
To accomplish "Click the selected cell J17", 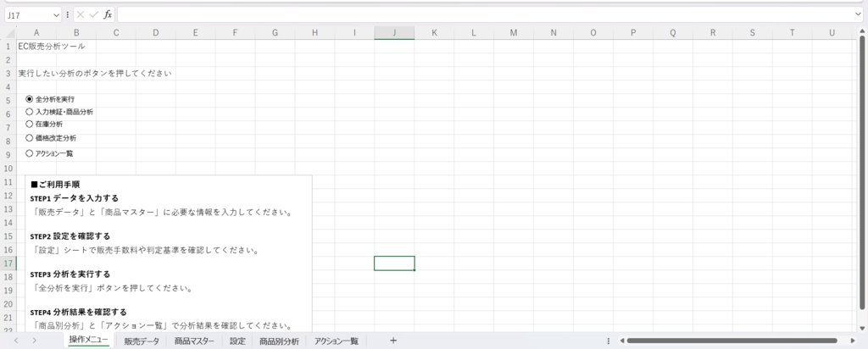I will pyautogui.click(x=394, y=263).
